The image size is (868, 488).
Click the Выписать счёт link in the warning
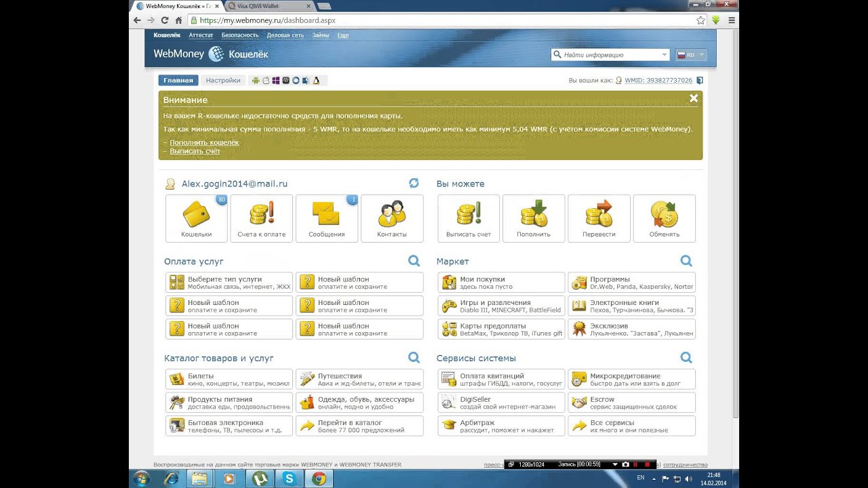[x=195, y=151]
